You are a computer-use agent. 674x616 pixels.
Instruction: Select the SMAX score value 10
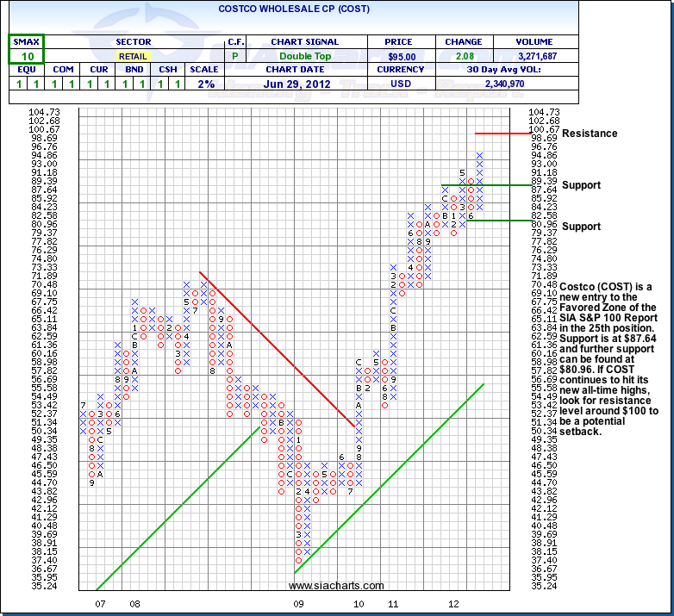pos(27,57)
